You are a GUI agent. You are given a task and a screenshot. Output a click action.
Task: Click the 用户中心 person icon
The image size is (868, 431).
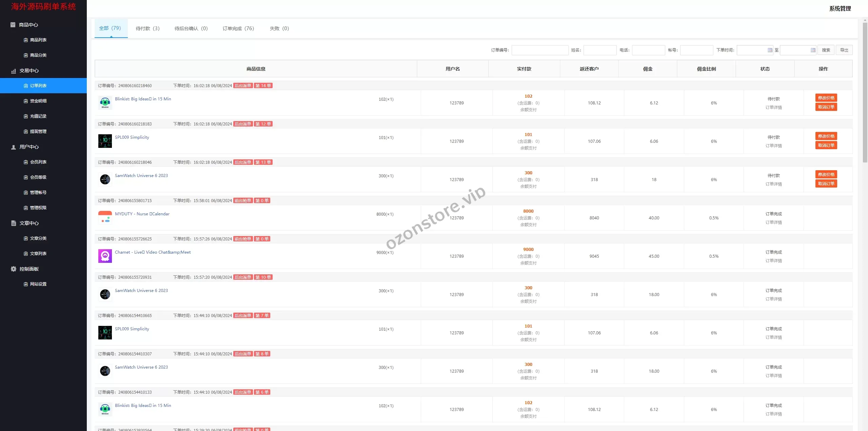tap(13, 147)
